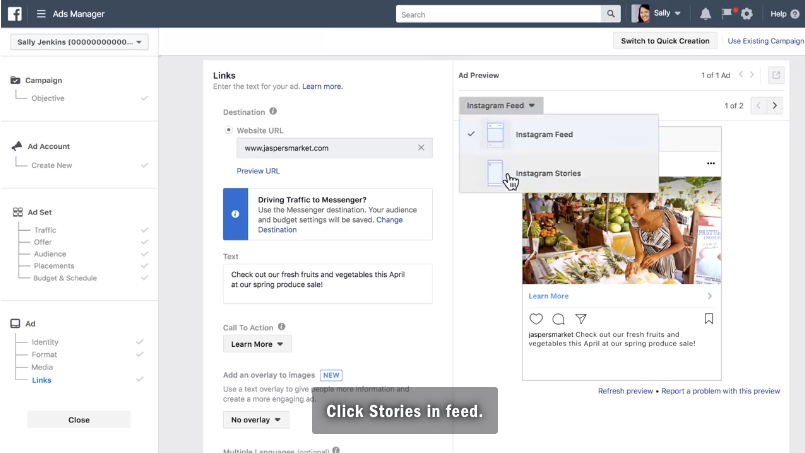The width and height of the screenshot is (805, 453).
Task: Go to Identity under Ad
Action: [x=45, y=342]
